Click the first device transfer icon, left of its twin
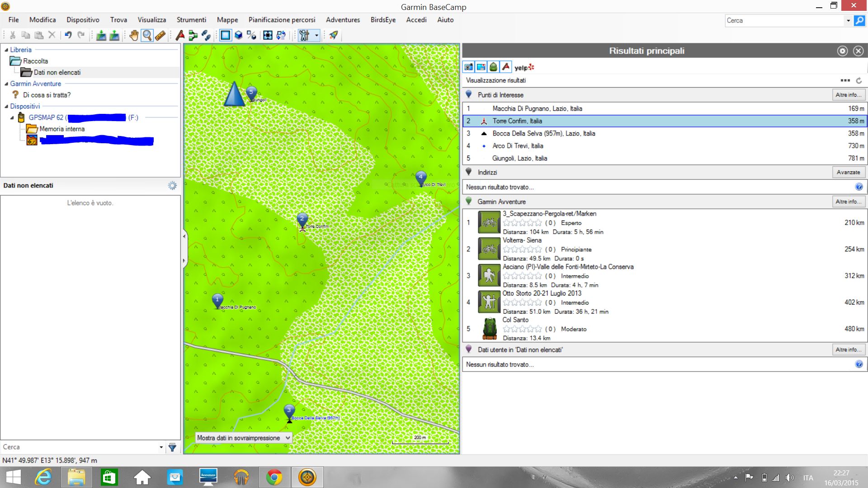The width and height of the screenshot is (868, 488). [x=101, y=35]
